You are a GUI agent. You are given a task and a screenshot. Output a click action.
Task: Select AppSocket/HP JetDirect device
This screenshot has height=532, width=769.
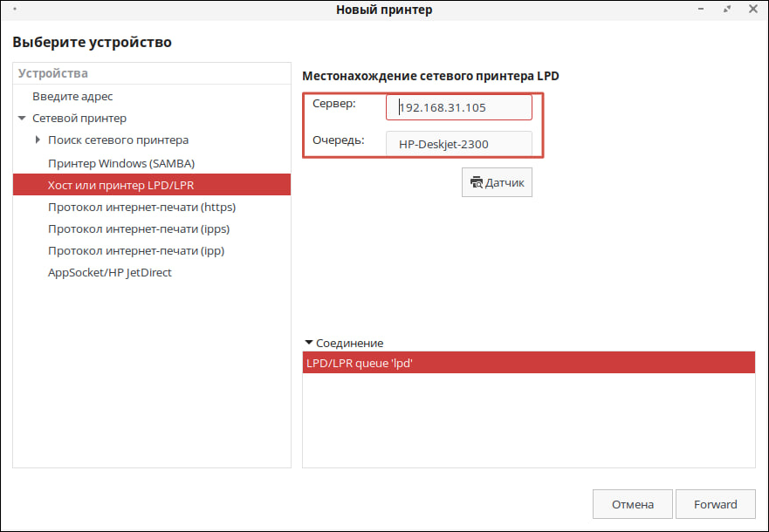coord(110,272)
